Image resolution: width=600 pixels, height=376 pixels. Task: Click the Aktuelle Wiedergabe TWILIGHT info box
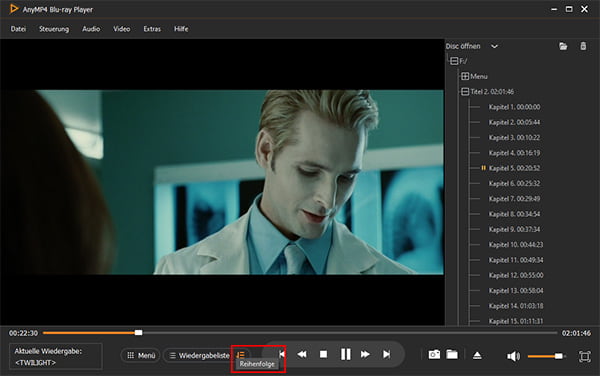[56, 356]
